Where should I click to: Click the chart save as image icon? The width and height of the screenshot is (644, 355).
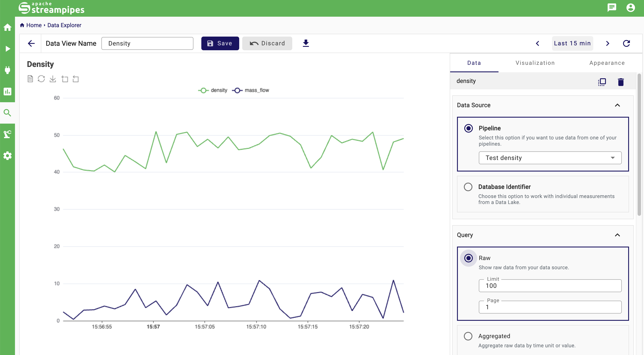[x=52, y=79]
